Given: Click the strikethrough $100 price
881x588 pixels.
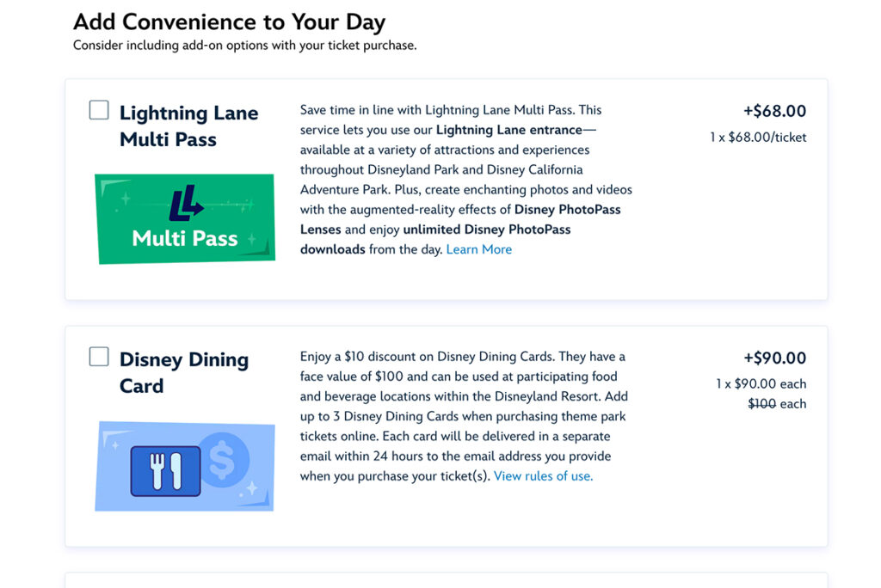Looking at the screenshot, I should (x=762, y=403).
